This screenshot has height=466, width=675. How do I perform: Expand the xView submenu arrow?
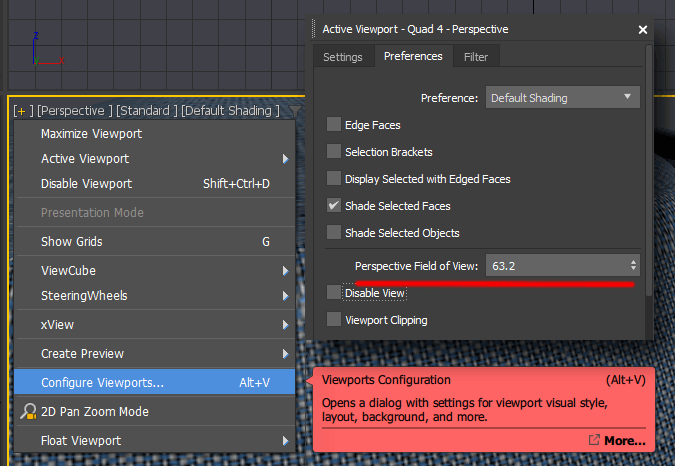285,324
